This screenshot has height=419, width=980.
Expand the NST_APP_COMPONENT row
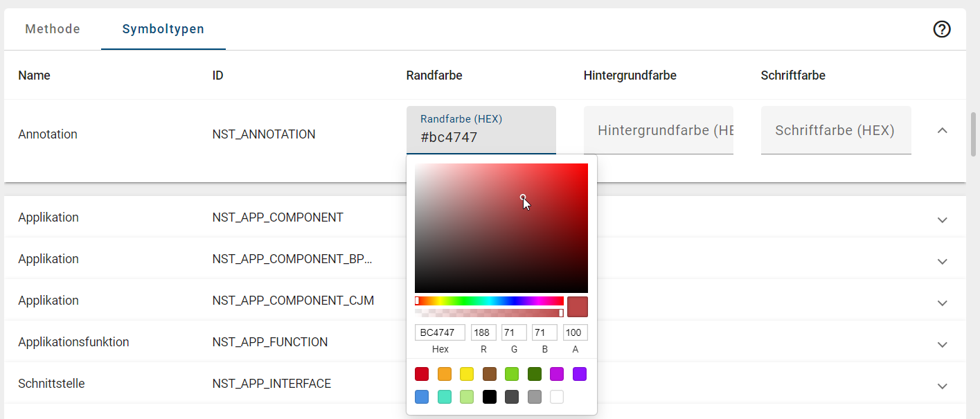click(942, 220)
